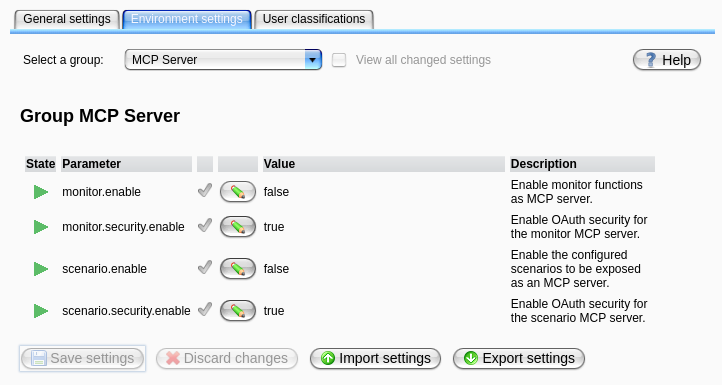Edit the scenario.enable value with pencil button
Screen dimensions: 722x385
pos(238,268)
